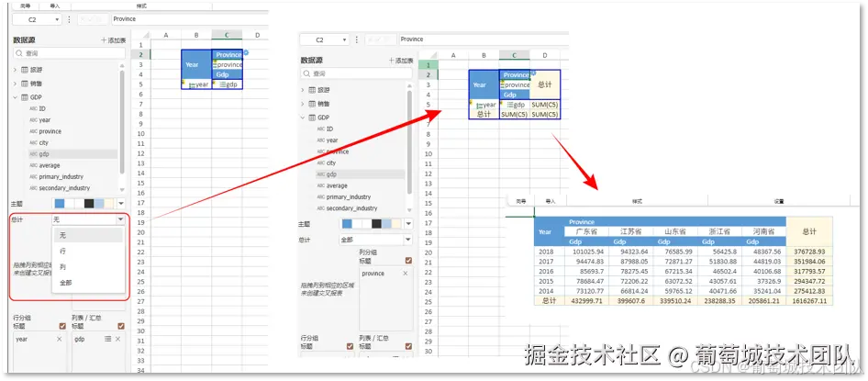
Task: Click the Year header cell in left sheet
Action: coord(196,64)
